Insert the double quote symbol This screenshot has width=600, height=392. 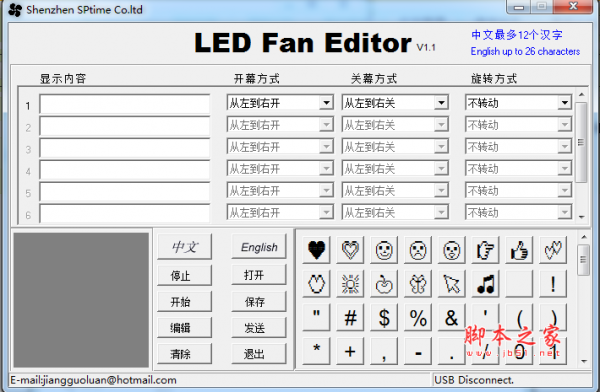(316, 318)
